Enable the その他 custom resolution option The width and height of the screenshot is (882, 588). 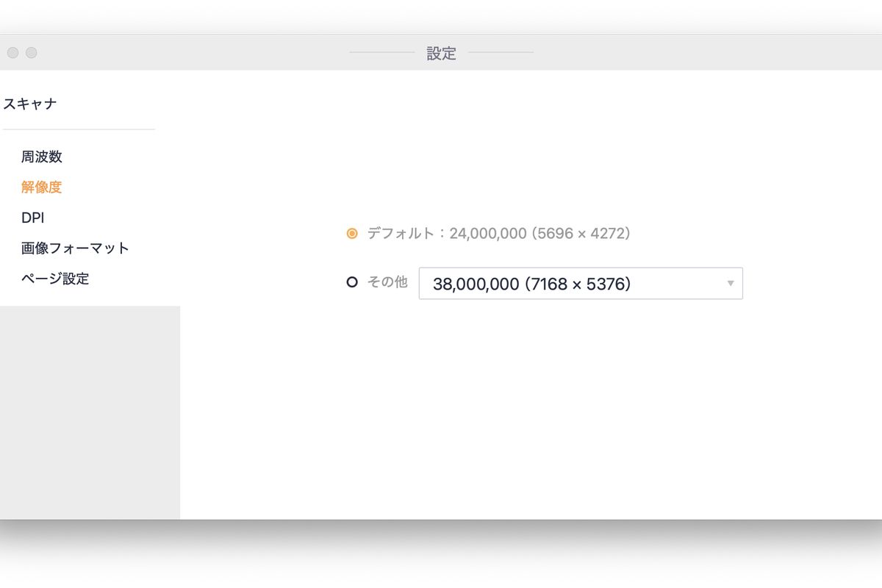352,282
